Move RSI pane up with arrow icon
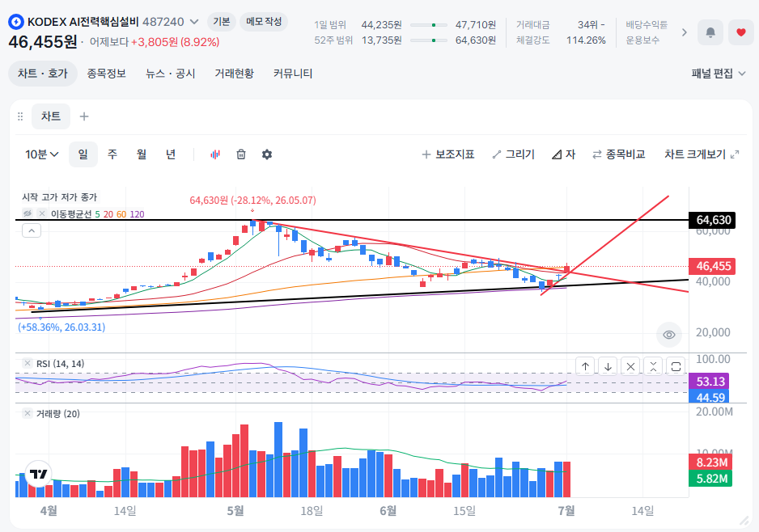Viewport: 759px width, 532px height. coord(585,366)
